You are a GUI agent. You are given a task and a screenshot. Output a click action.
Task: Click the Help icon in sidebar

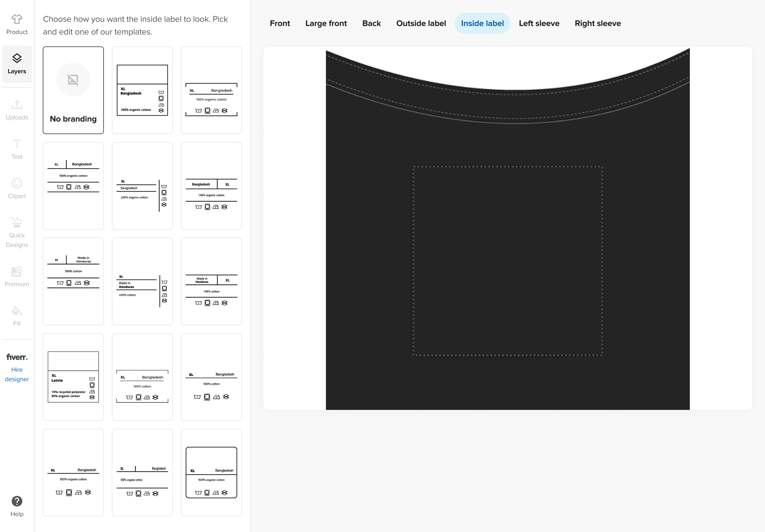click(x=17, y=502)
